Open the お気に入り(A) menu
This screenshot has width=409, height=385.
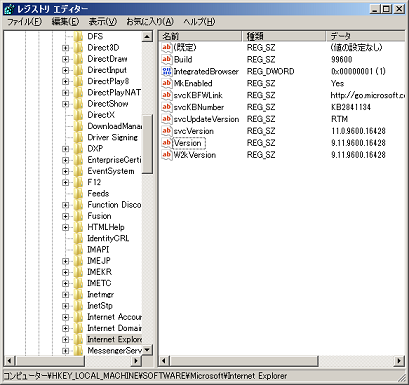(150, 22)
